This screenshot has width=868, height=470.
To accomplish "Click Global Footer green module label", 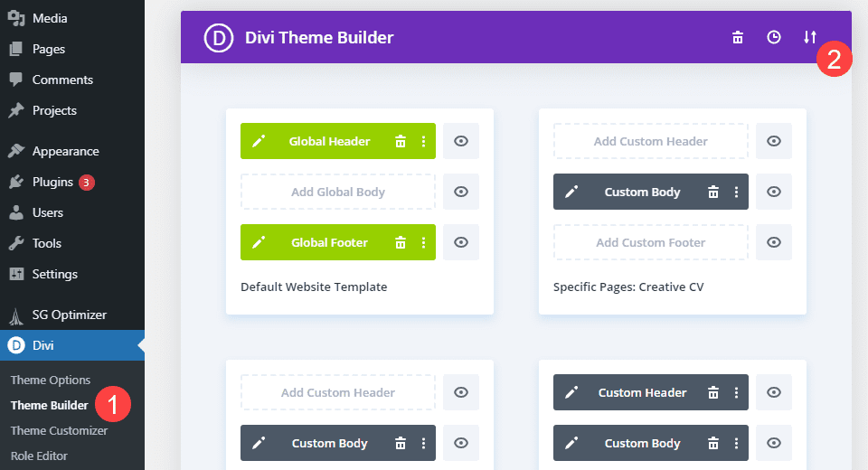I will [x=329, y=242].
